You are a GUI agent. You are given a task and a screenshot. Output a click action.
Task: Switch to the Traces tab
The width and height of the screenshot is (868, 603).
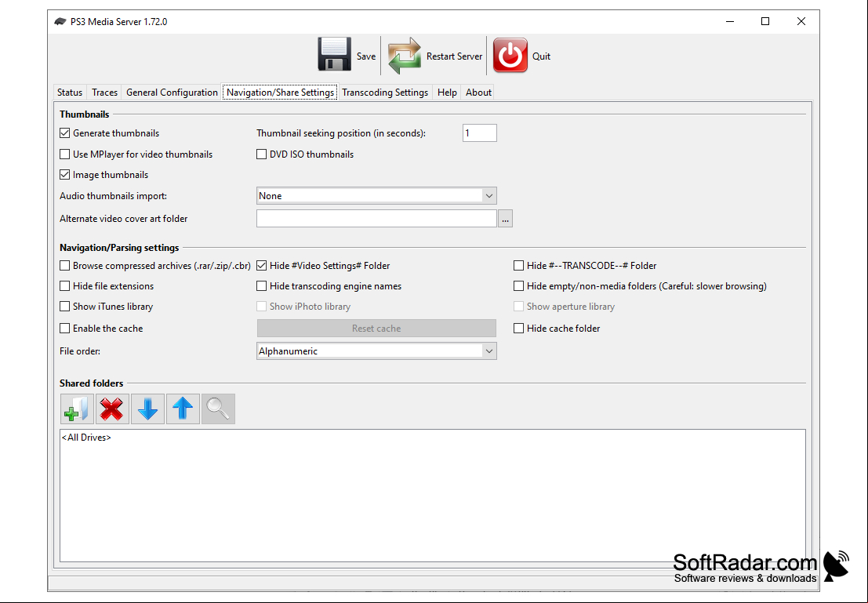click(x=104, y=92)
